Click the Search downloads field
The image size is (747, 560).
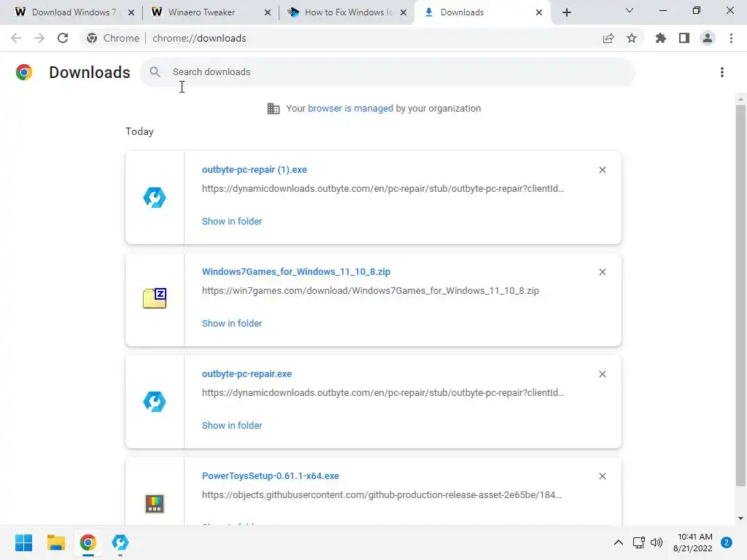click(388, 72)
